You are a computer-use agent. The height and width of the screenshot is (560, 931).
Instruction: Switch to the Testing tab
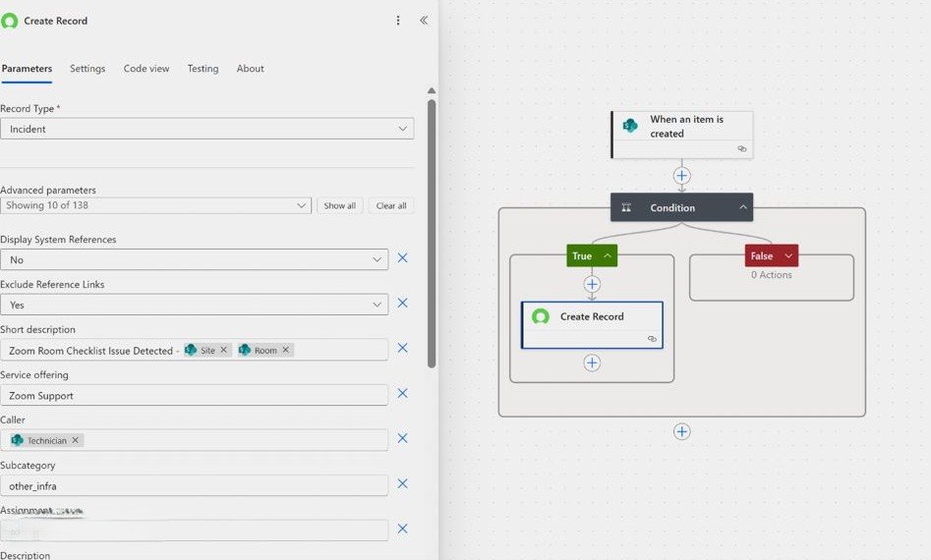click(204, 69)
